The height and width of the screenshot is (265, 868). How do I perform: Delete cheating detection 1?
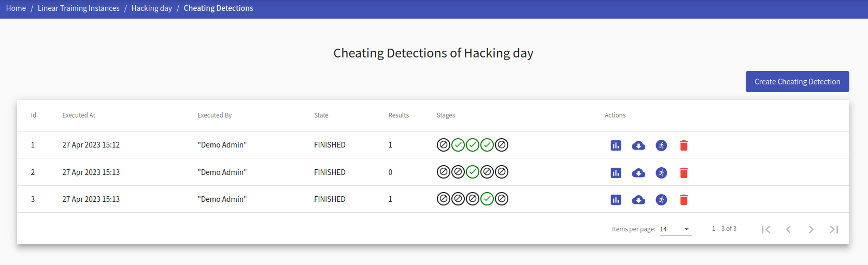tap(684, 145)
